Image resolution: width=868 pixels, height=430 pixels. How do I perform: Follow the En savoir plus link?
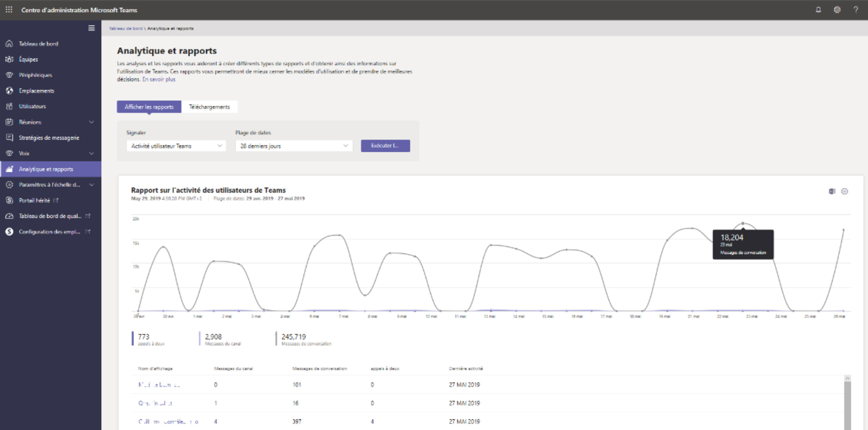click(159, 79)
